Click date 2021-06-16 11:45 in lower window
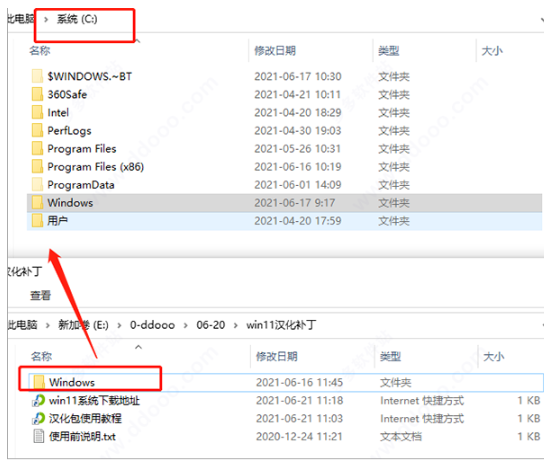Screen dimensions: 544x465 tap(299, 382)
